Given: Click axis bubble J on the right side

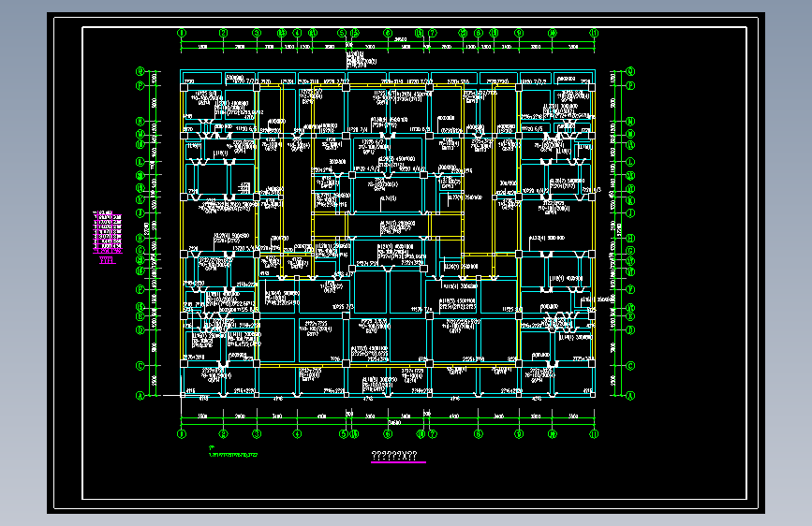Looking at the screenshot, I should pyautogui.click(x=630, y=212).
